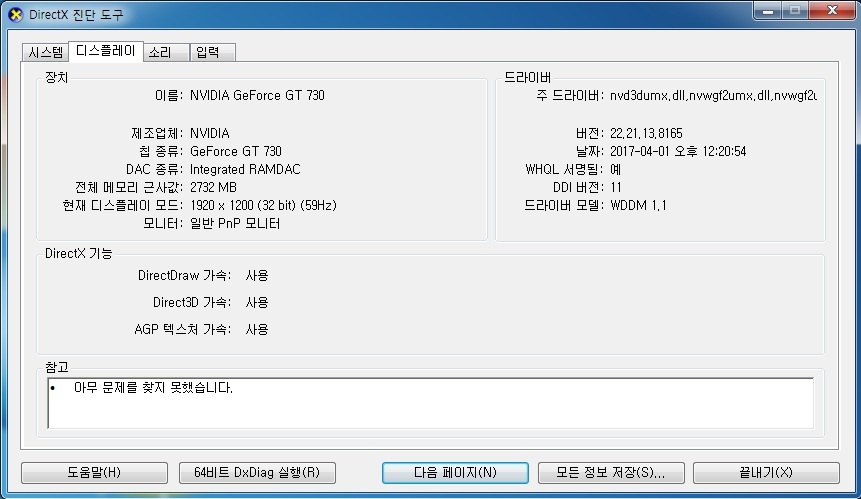Click 모든 정보 저장(S)... button

(611, 473)
